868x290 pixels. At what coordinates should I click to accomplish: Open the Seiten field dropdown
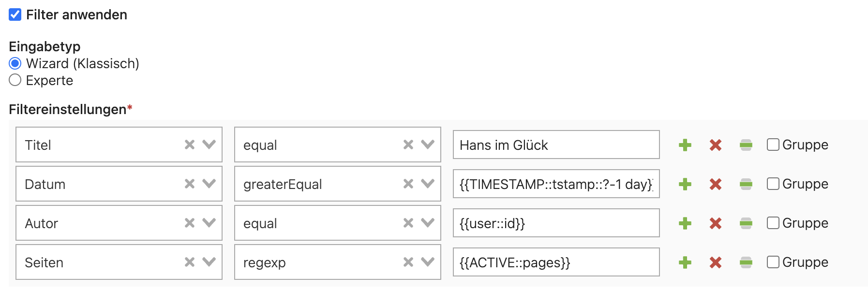209,262
